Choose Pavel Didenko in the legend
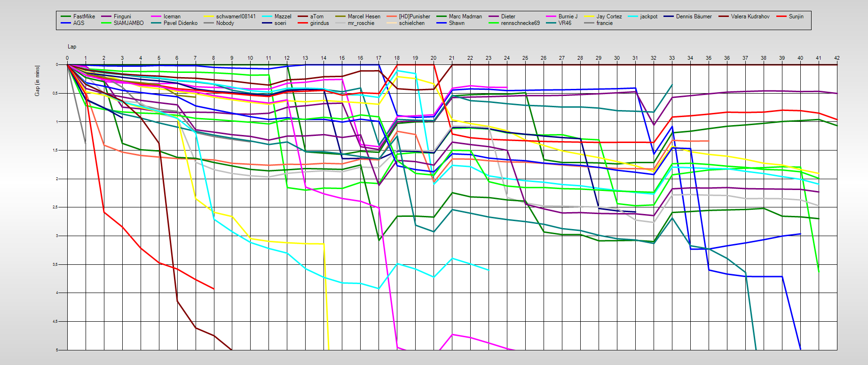The height and width of the screenshot is (365, 868). pyautogui.click(x=180, y=23)
